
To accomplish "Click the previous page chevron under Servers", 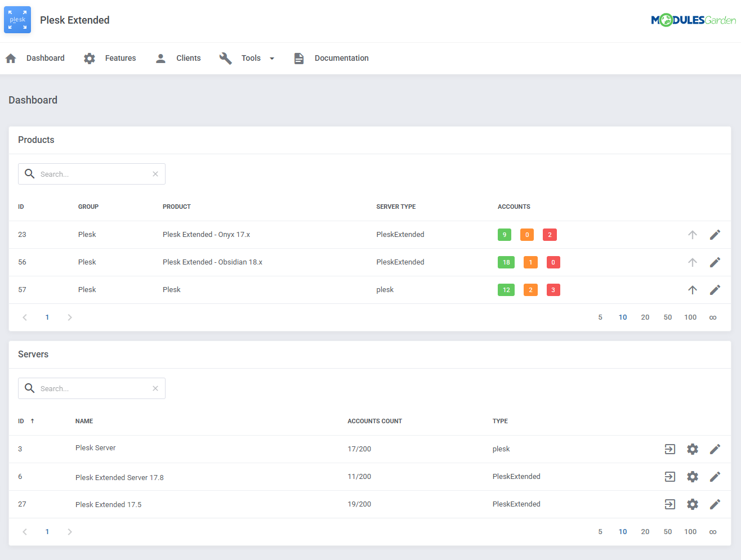I will tap(24, 531).
